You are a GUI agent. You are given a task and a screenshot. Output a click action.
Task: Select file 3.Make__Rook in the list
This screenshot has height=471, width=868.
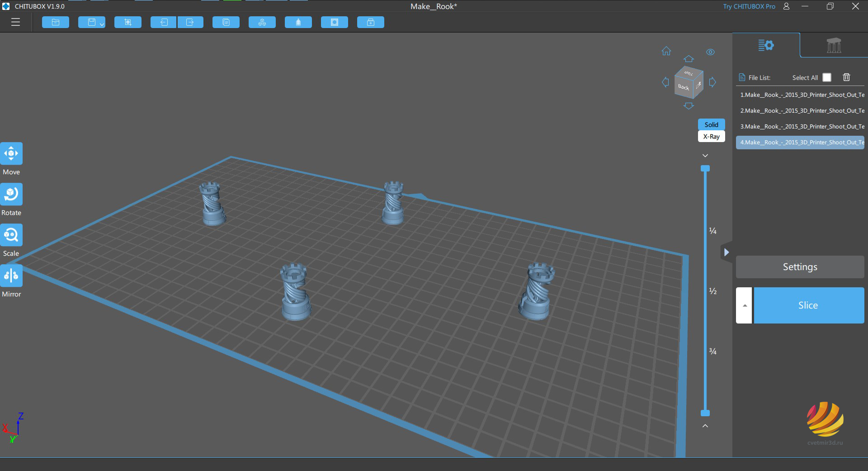coord(800,127)
